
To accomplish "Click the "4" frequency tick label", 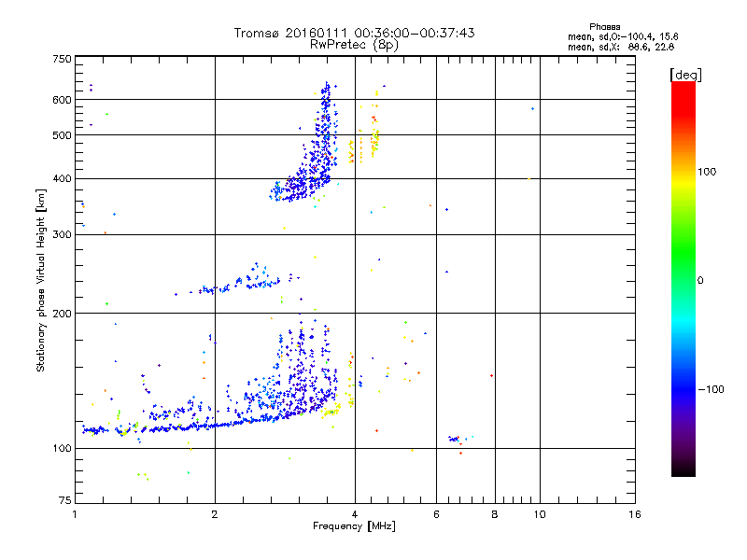I will click(x=355, y=514).
